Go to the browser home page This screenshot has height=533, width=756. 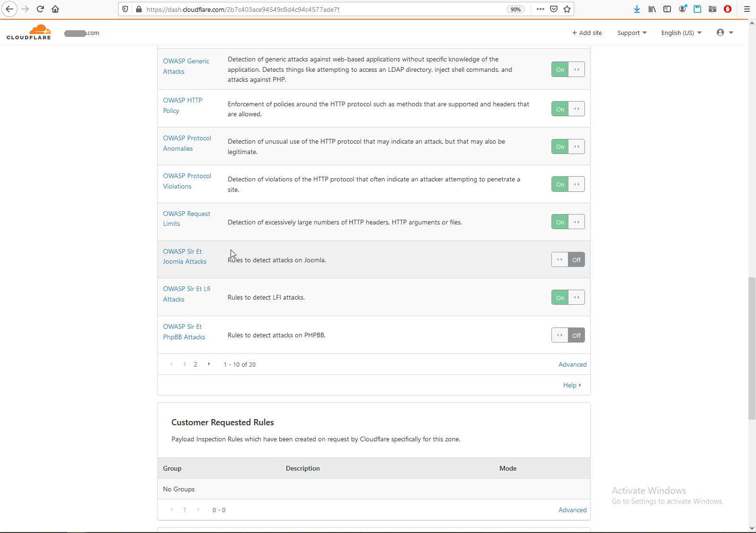pyautogui.click(x=55, y=9)
